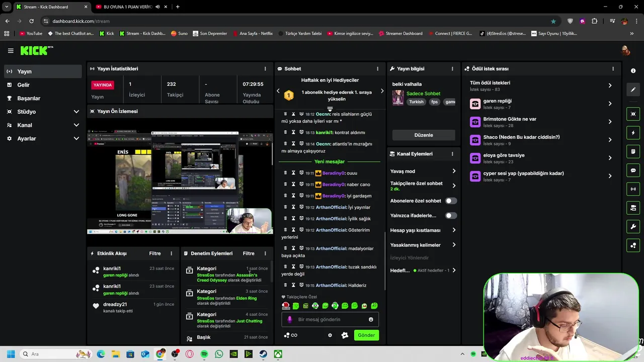The image size is (644, 362).
Task: Toggle the note moderation widget icon
Action: tap(633, 151)
